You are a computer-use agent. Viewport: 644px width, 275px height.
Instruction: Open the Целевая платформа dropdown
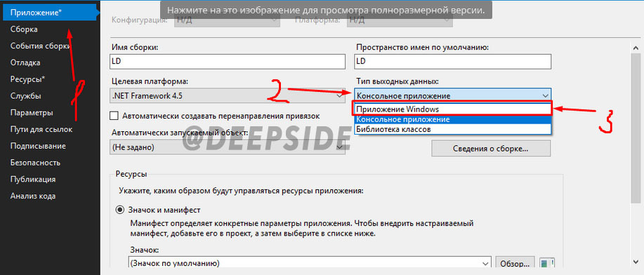[x=228, y=95]
